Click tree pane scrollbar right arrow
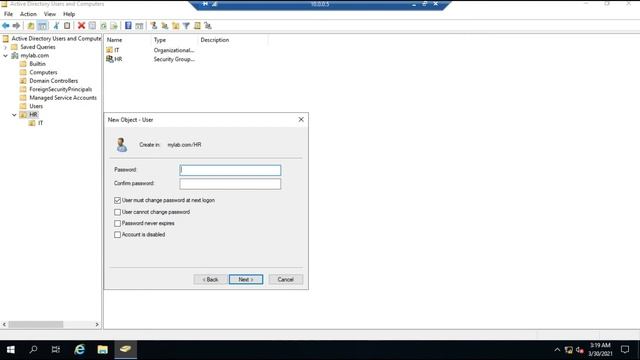 97,324
